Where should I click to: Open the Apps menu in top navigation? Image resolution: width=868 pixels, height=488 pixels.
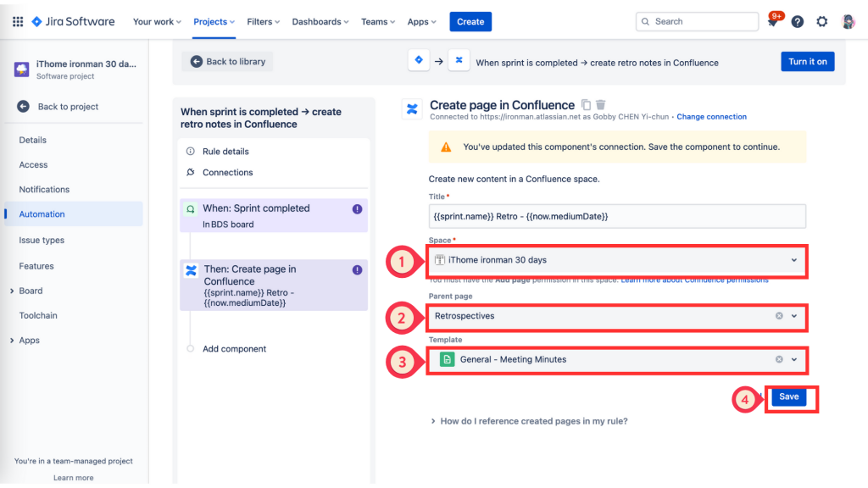coord(421,21)
